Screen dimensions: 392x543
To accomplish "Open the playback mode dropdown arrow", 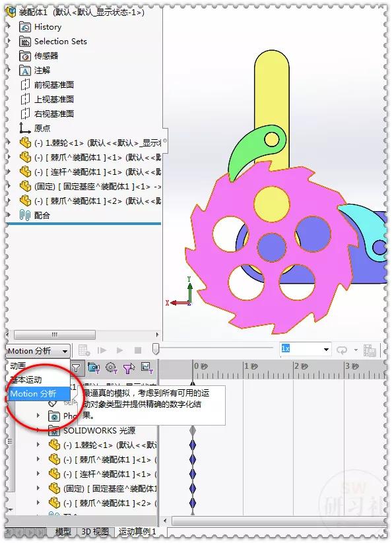I will 356,350.
